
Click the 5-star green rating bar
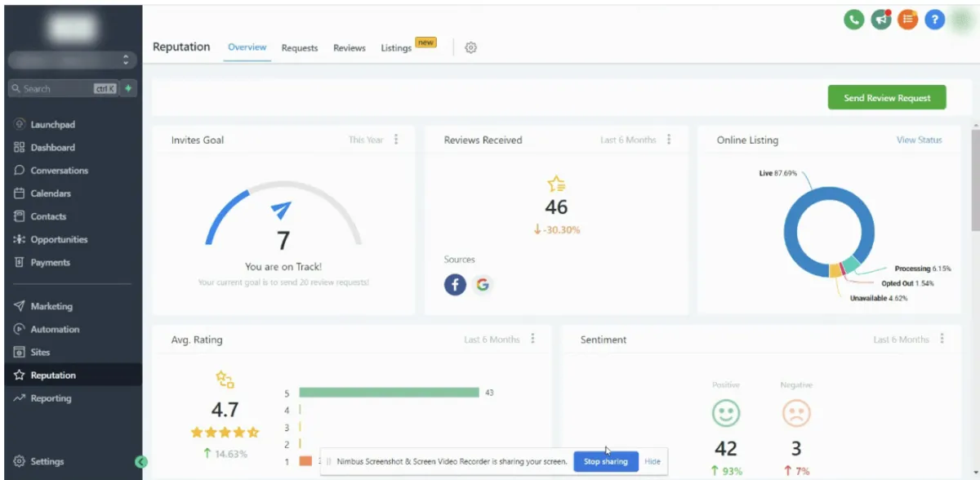click(x=389, y=393)
